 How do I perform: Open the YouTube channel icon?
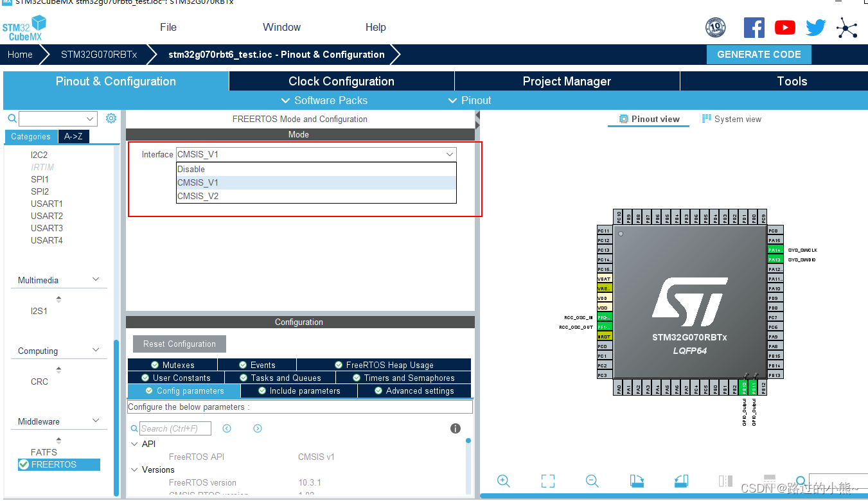(x=784, y=27)
